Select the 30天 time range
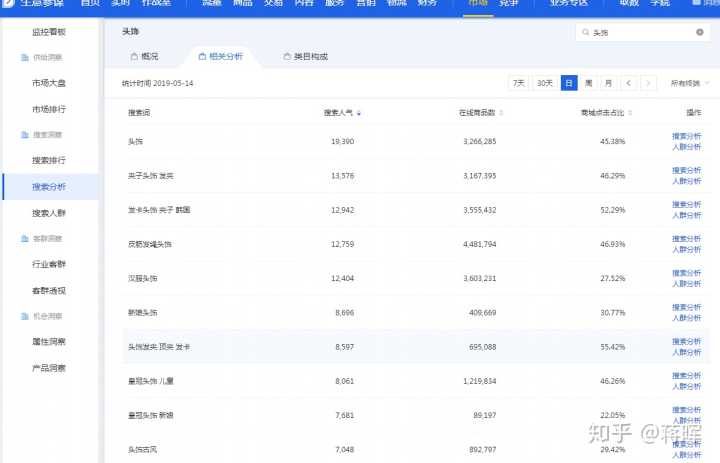The height and width of the screenshot is (463, 720). pyautogui.click(x=545, y=83)
